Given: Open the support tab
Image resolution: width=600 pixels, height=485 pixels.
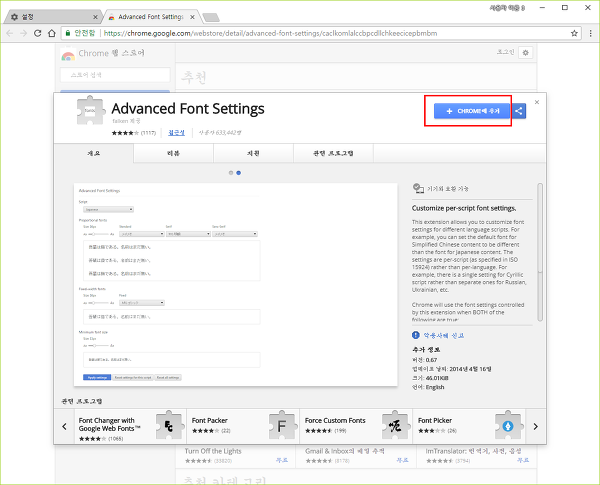Looking at the screenshot, I should tap(253, 153).
